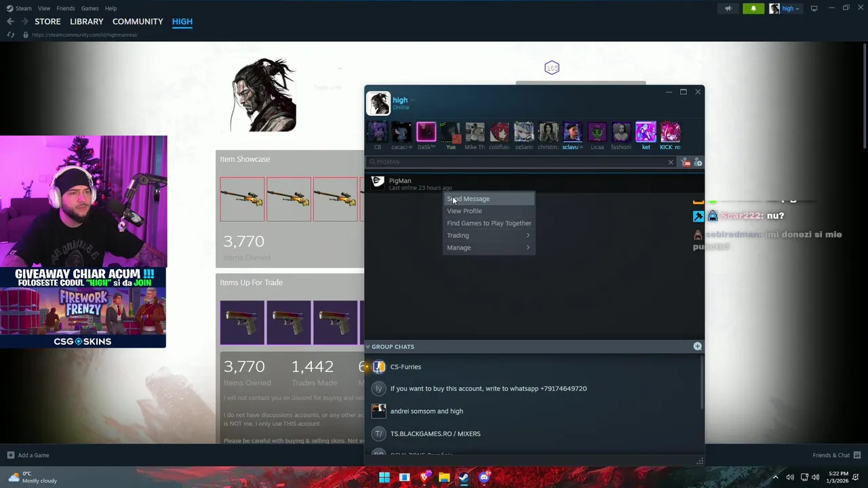Open pending friend invites icon
The image size is (868, 488).
tap(686, 162)
